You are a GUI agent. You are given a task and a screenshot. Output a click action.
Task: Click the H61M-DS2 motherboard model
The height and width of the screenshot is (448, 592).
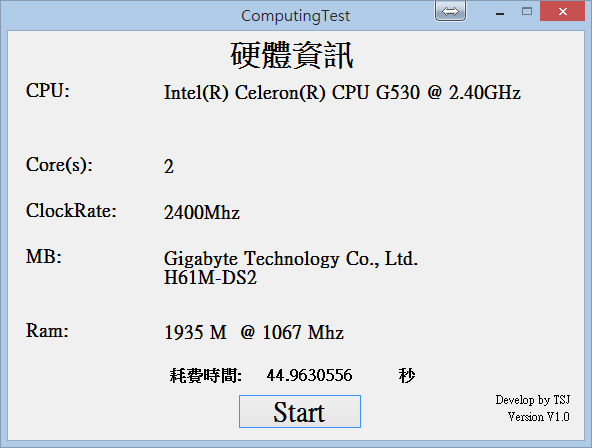pyautogui.click(x=210, y=278)
